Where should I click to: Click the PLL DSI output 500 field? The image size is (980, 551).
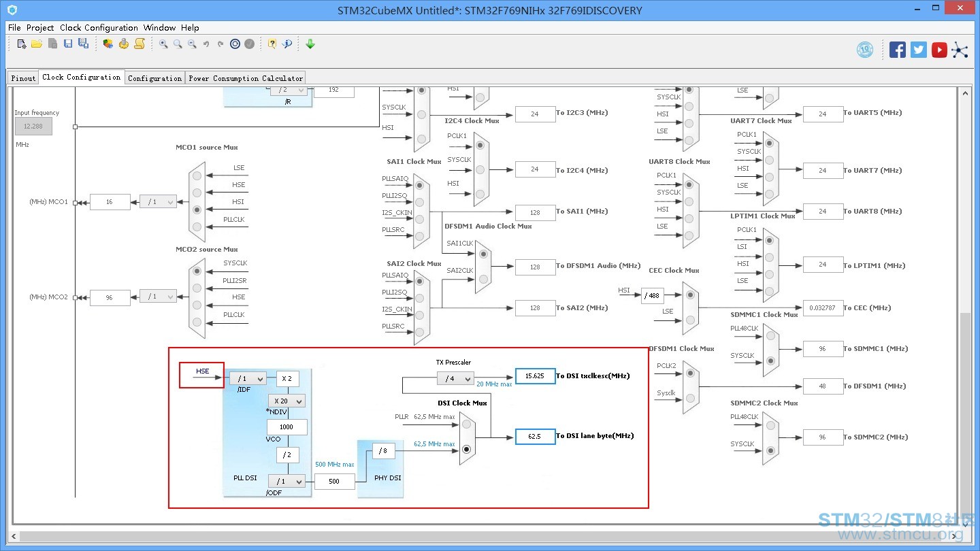pyautogui.click(x=334, y=482)
